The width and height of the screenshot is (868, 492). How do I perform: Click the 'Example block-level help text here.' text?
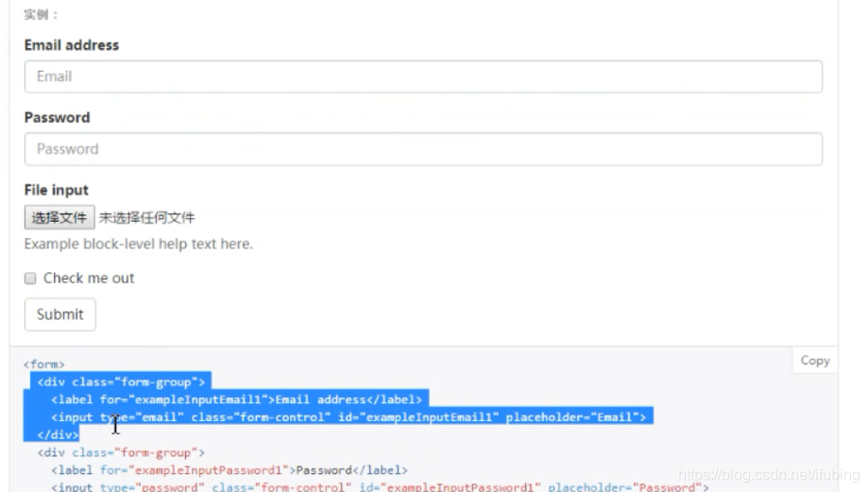(x=139, y=244)
